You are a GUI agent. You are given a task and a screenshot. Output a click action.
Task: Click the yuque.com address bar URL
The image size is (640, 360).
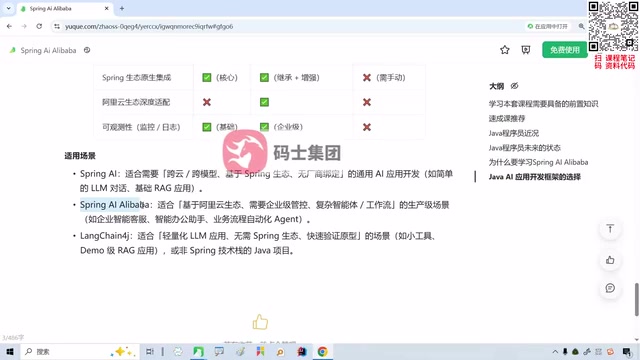(x=149, y=26)
